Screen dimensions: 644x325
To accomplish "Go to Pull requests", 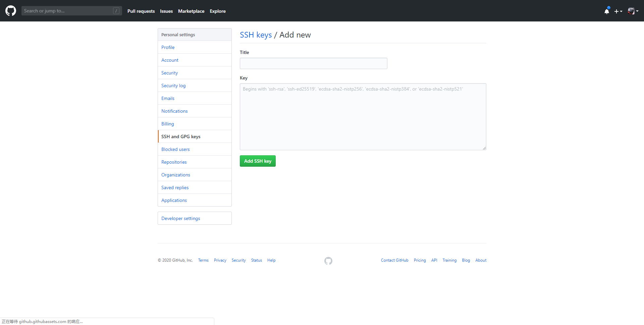I will (x=141, y=11).
